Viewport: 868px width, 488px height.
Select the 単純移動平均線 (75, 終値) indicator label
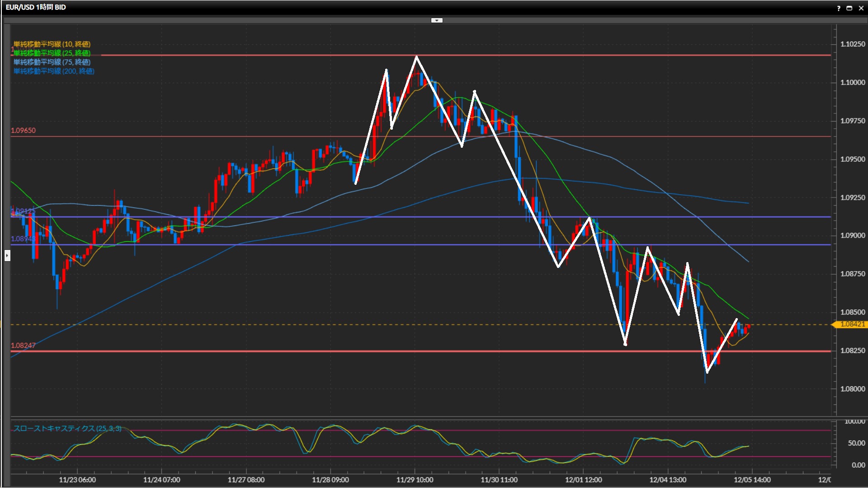[52, 62]
